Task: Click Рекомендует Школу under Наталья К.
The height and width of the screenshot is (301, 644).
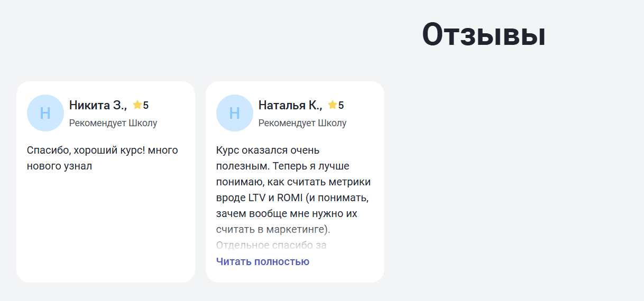Action: point(302,123)
